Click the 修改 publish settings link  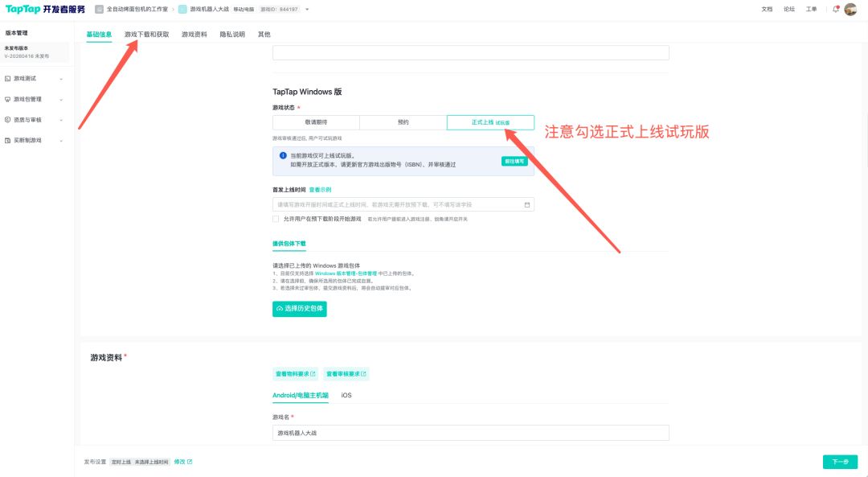pyautogui.click(x=179, y=462)
